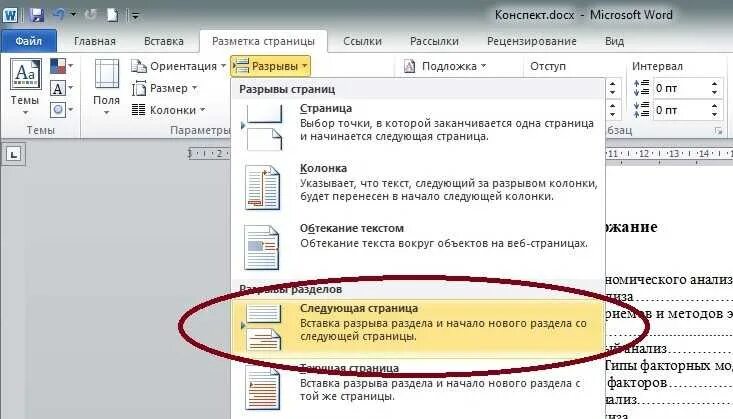Switch to the Главная tab
The height and width of the screenshot is (419, 733).
tap(94, 41)
